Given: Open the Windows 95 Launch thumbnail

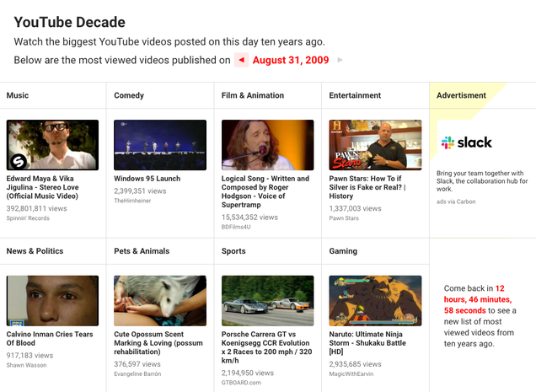Looking at the screenshot, I should (160, 145).
